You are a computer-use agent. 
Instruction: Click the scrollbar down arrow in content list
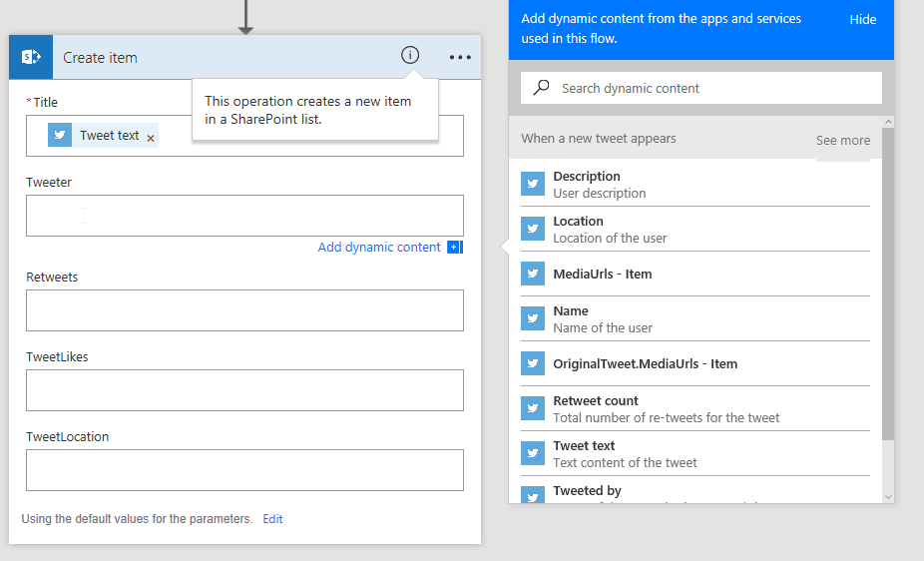pyautogui.click(x=888, y=496)
